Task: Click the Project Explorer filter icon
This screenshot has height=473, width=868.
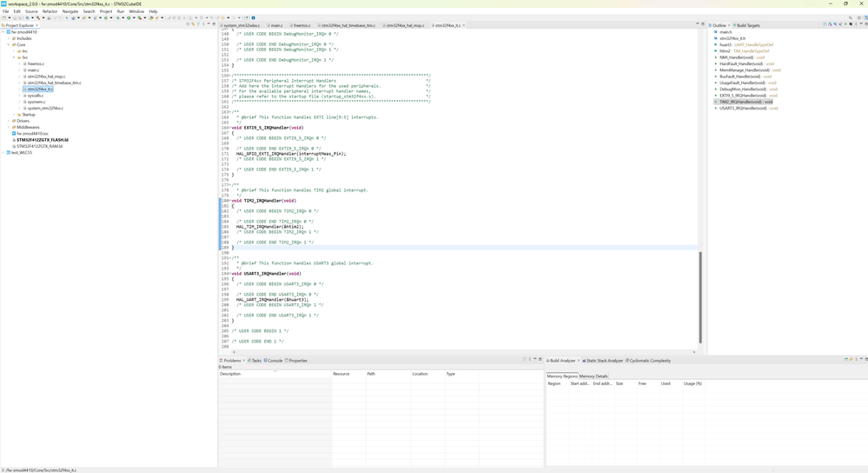Action: tap(198, 24)
